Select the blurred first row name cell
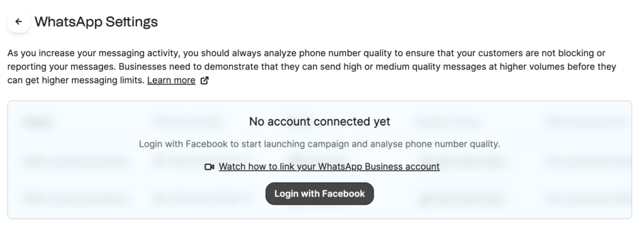The height and width of the screenshot is (240, 644). (x=76, y=161)
